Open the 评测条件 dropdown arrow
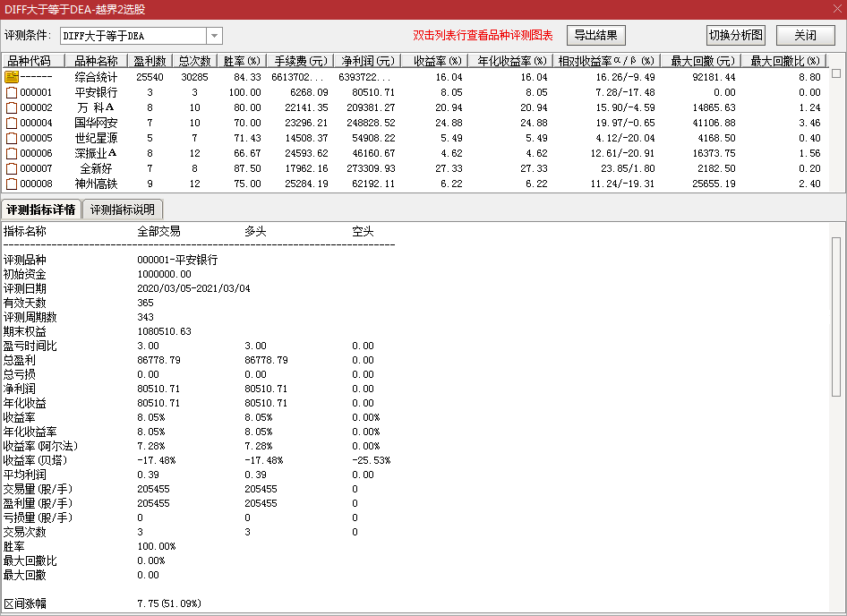This screenshot has height=616, width=847. tap(215, 36)
